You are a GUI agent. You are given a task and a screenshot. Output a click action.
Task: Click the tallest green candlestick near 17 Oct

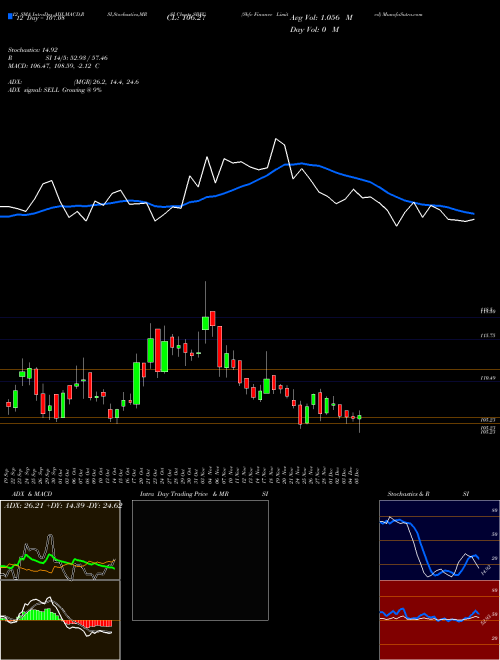(x=136, y=383)
